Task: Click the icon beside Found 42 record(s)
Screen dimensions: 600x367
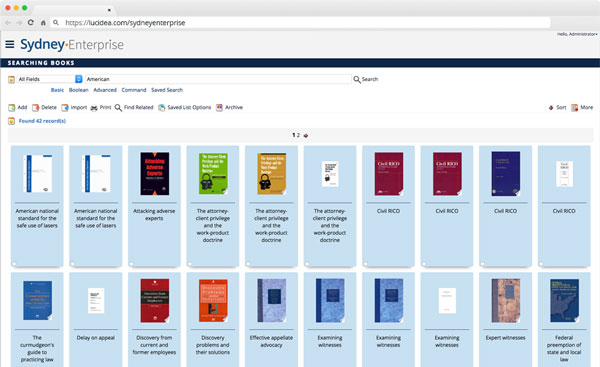Action: click(x=11, y=121)
